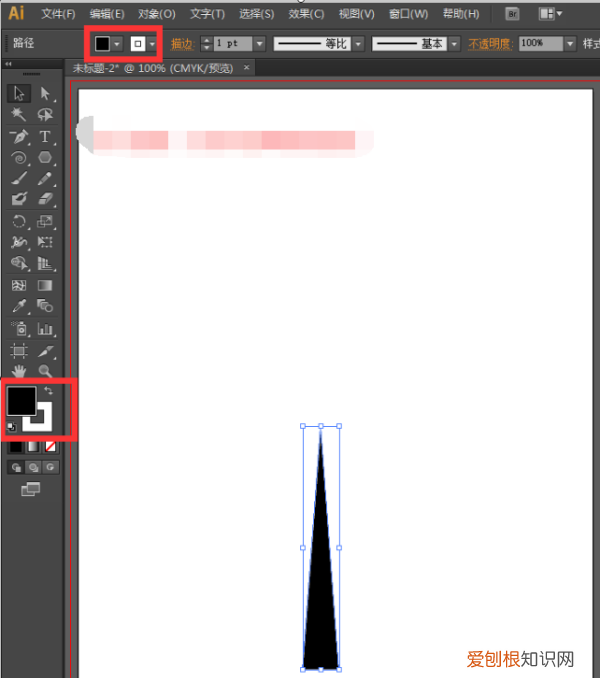The width and height of the screenshot is (600, 678).
Task: Choose the Type tool
Action: click(x=45, y=137)
